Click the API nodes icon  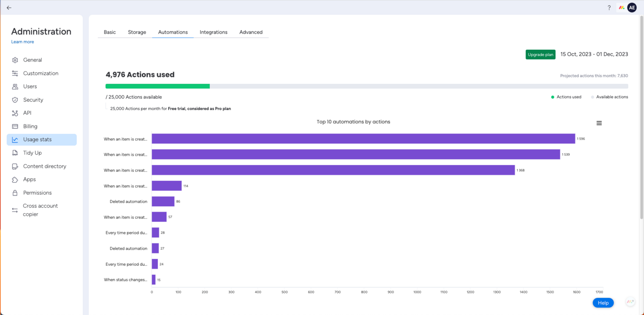(15, 113)
